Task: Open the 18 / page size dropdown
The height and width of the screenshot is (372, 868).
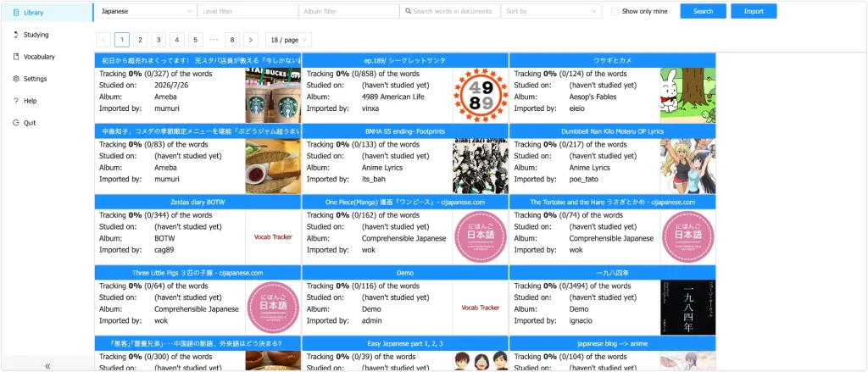Action: (288, 40)
